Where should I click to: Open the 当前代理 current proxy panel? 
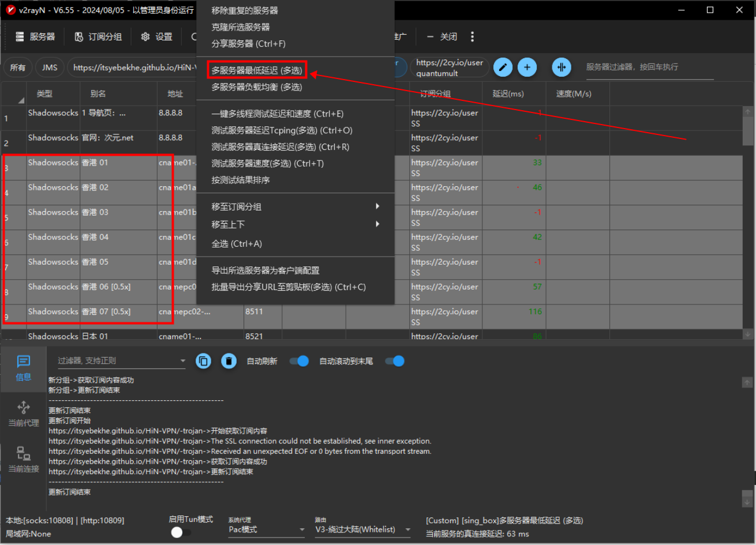(23, 414)
